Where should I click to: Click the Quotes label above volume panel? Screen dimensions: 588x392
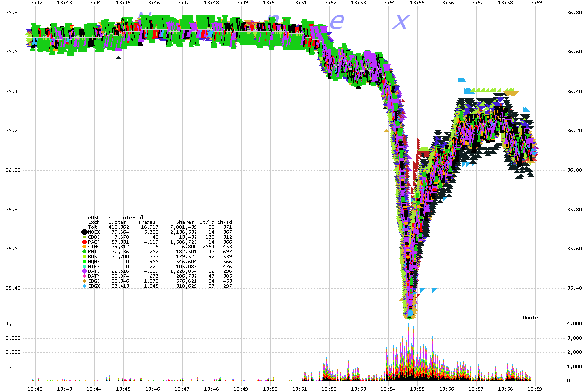click(532, 317)
